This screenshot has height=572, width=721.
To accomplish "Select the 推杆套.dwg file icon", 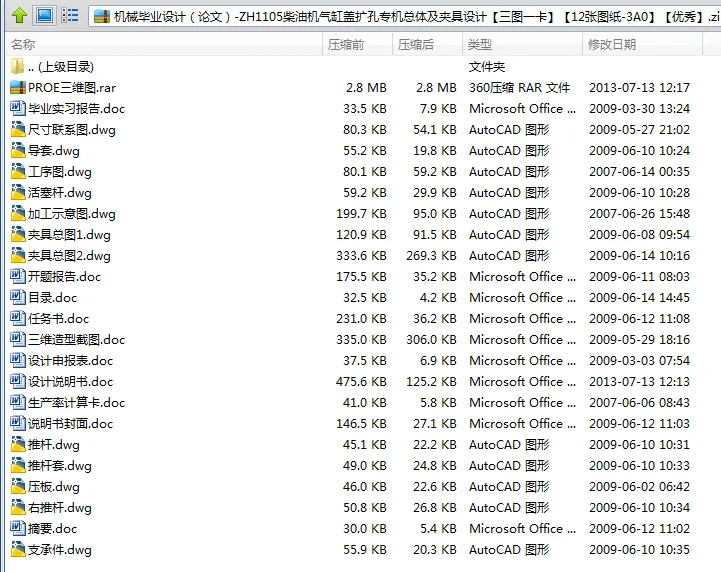I will click(18, 466).
